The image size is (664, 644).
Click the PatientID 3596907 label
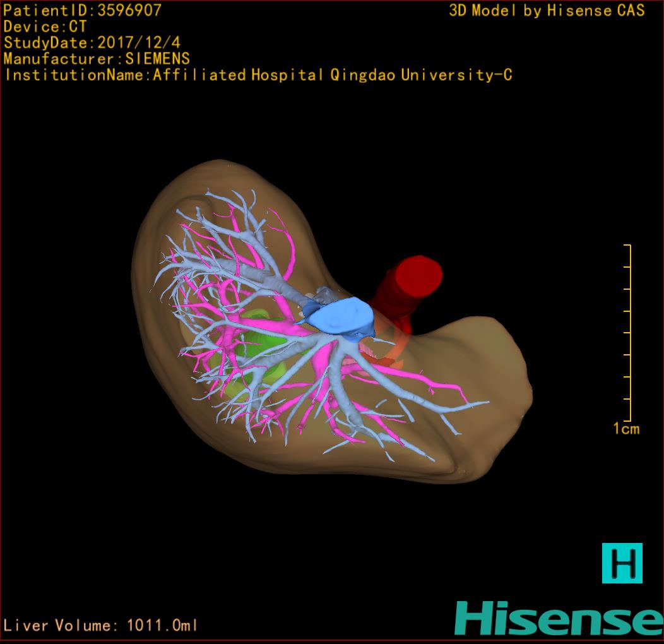(82, 10)
